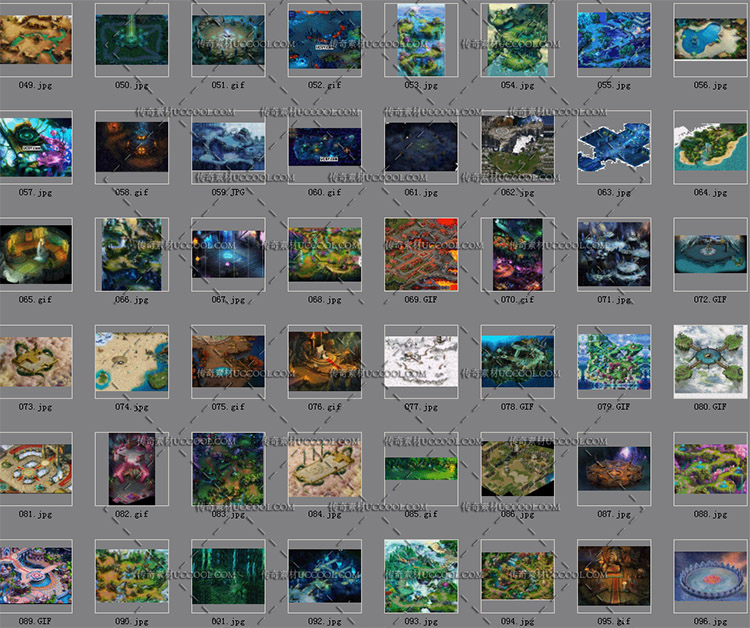The height and width of the screenshot is (628, 750).
Task: Select the 072.GIF teal arena thumbnail
Action: point(710,254)
